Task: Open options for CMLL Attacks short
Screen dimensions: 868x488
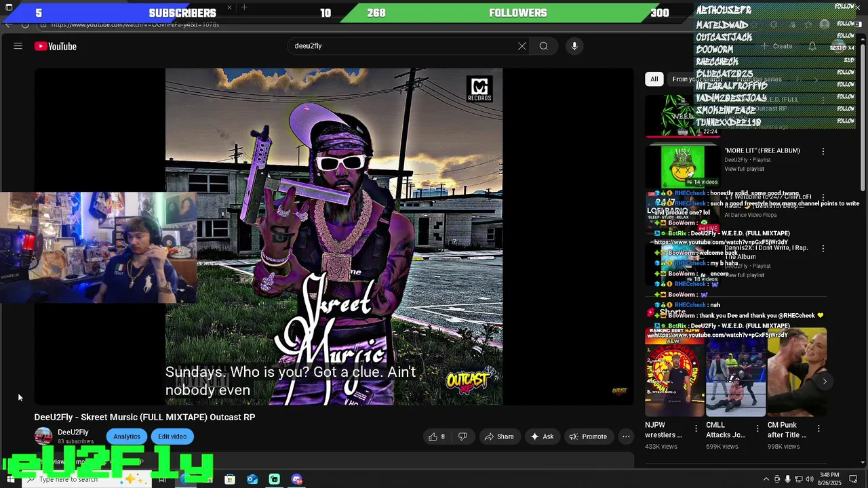Action: point(757,428)
